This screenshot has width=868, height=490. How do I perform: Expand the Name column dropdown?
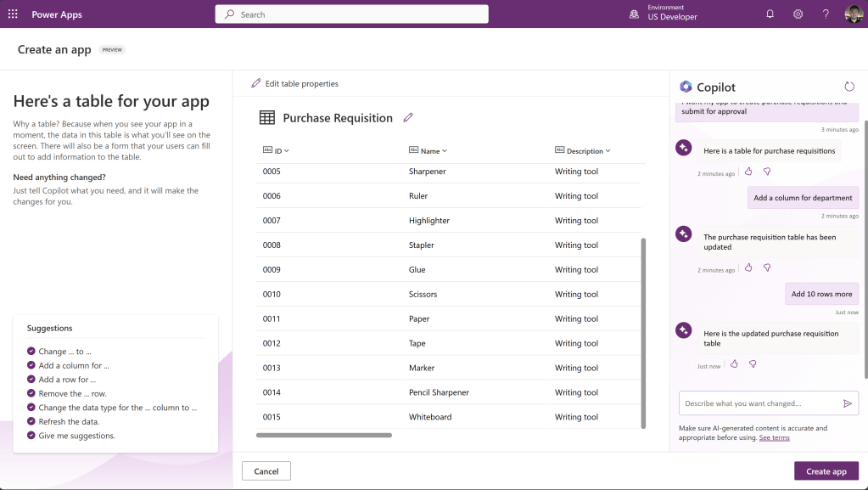445,151
